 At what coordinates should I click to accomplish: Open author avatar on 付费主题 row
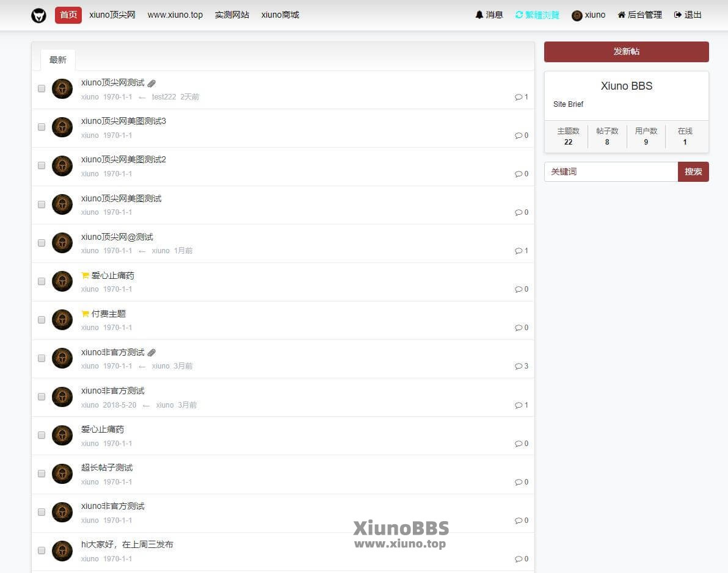(x=62, y=320)
